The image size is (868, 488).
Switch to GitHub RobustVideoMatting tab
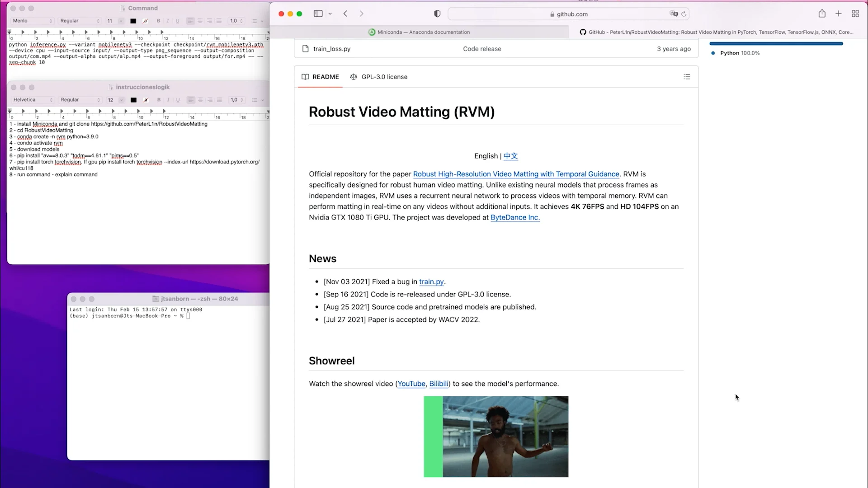[x=717, y=32]
